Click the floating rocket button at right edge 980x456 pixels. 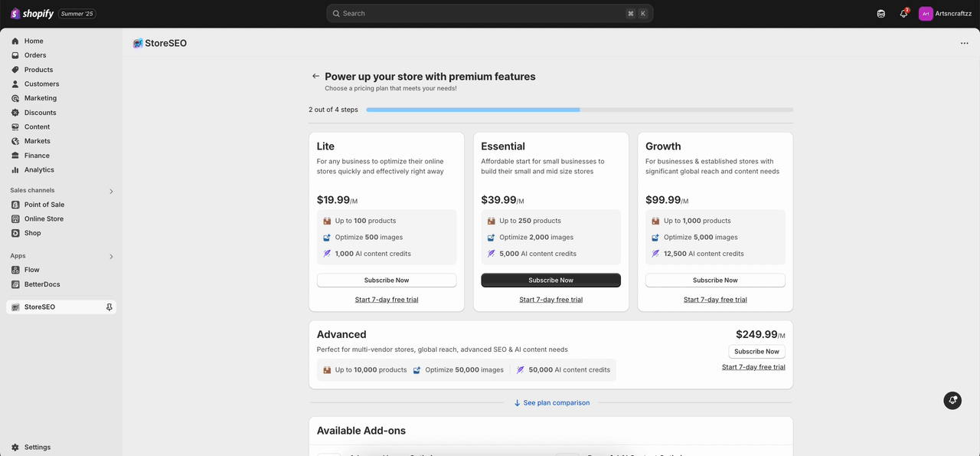tap(952, 400)
